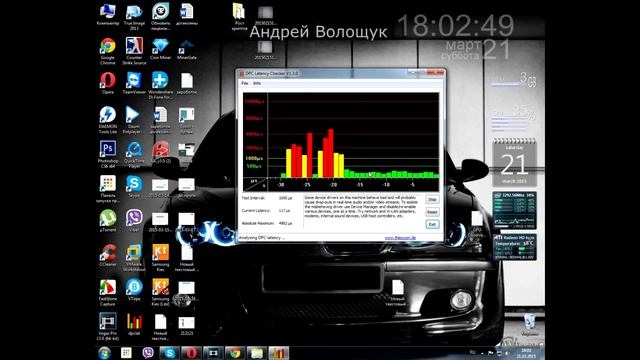Click the Stop button in DPC Latency Checker
Viewport: 640px width, 360px height.
pyautogui.click(x=432, y=199)
